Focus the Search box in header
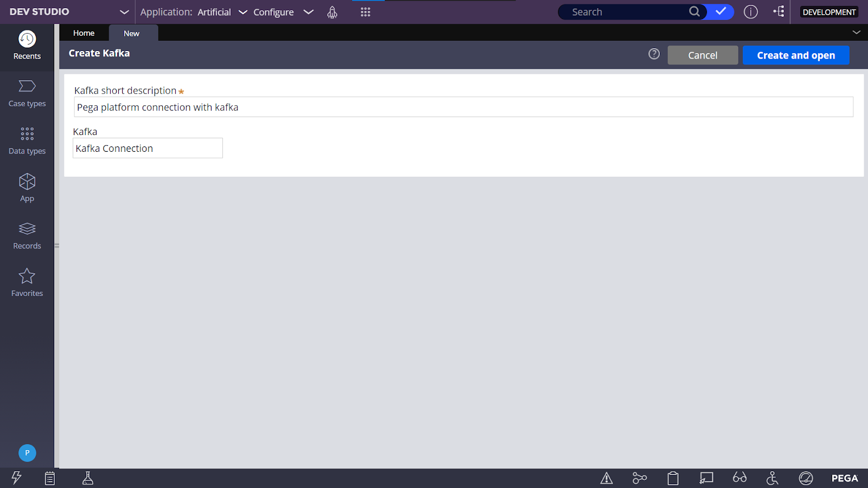868x488 pixels. [624, 12]
